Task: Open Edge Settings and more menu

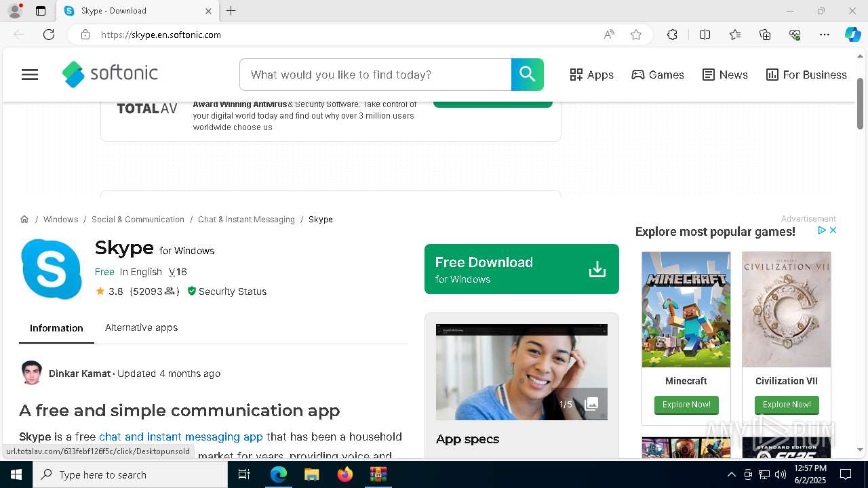Action: point(825,35)
